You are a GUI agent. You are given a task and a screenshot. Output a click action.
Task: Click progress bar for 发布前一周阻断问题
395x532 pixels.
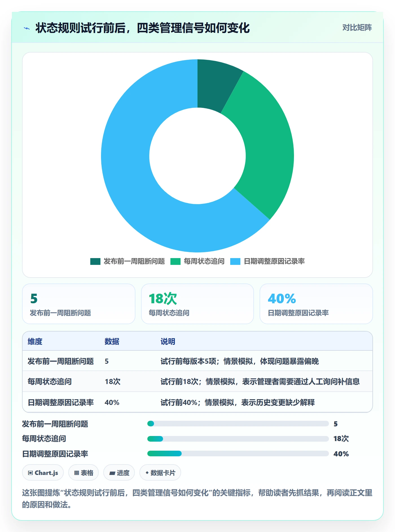(x=238, y=424)
